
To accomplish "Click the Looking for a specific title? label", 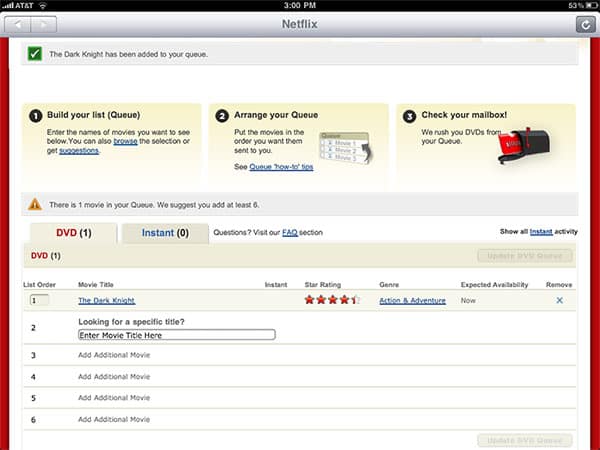I will (x=131, y=322).
